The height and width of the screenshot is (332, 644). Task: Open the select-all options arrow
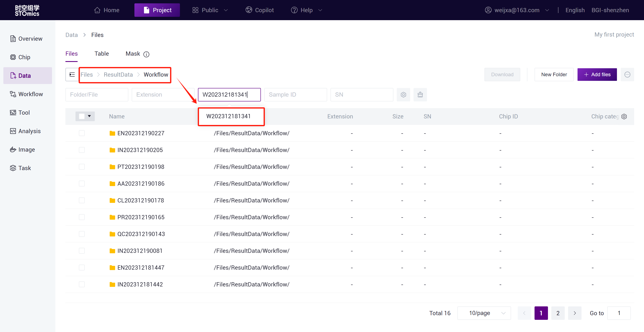[90, 116]
